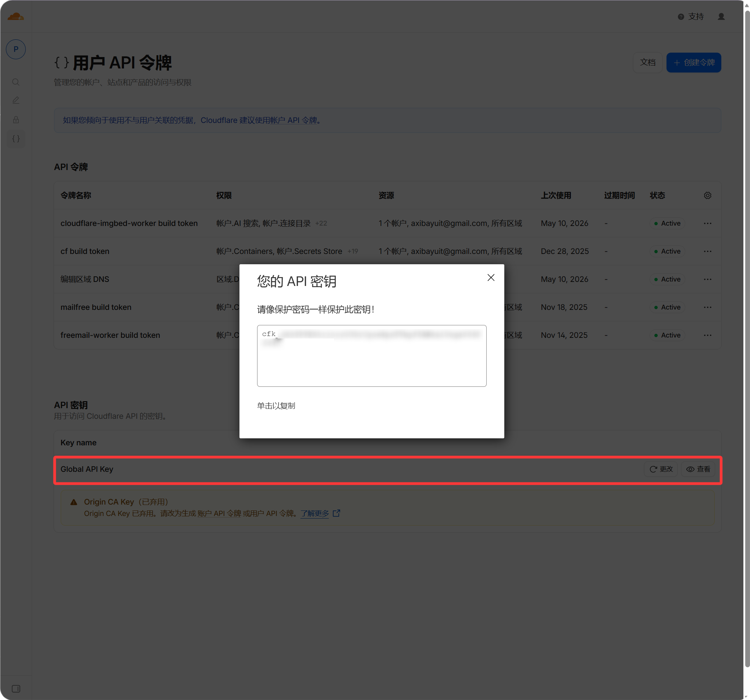This screenshot has width=750, height=700.
Task: Click the Cloudflare logo
Action: point(16,17)
